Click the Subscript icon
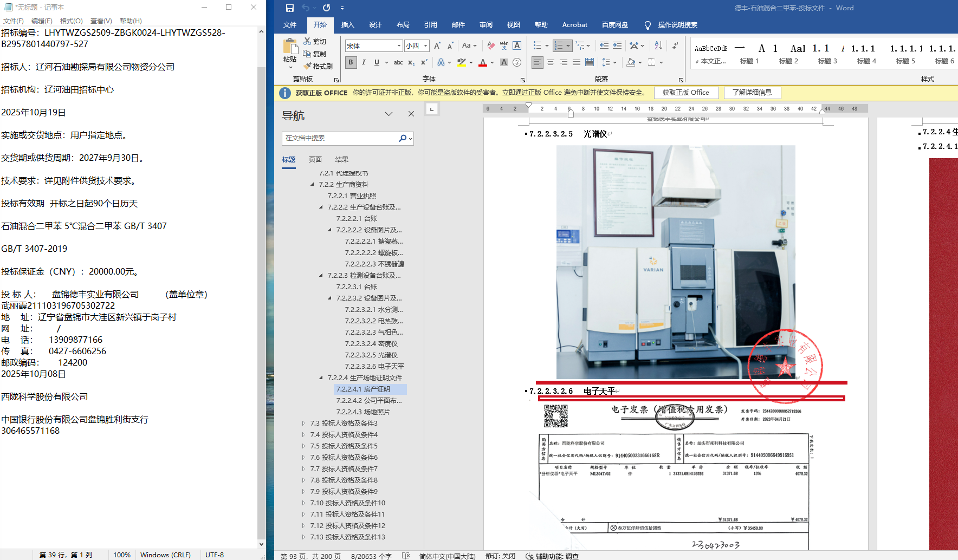 coord(411,62)
